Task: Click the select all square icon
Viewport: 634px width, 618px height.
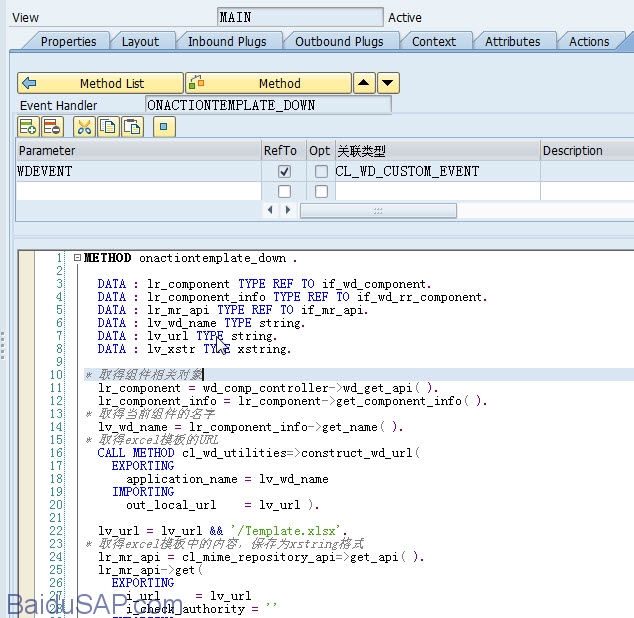Action: pyautogui.click(x=165, y=127)
